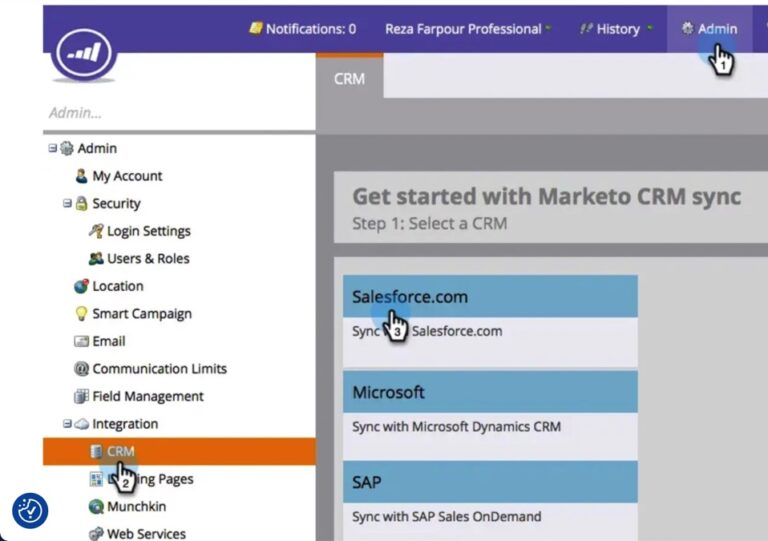Open Reza Farpour Professional dropdown

(468, 29)
